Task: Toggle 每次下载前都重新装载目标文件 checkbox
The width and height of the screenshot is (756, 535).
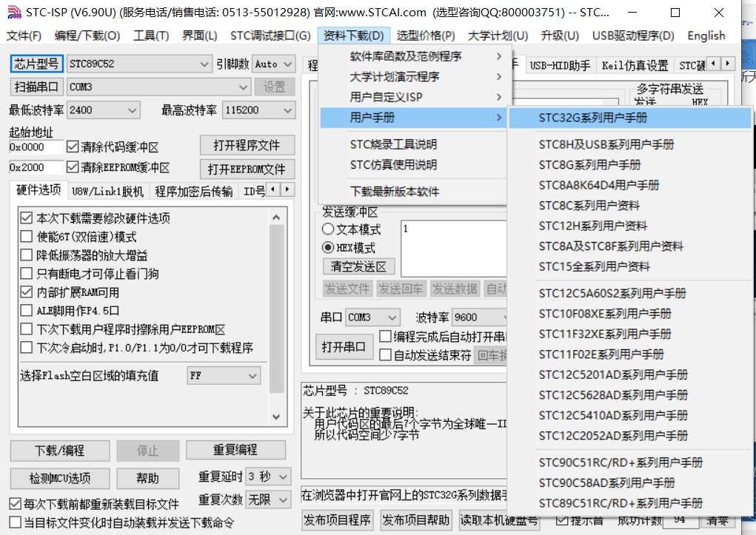Action: (x=15, y=504)
